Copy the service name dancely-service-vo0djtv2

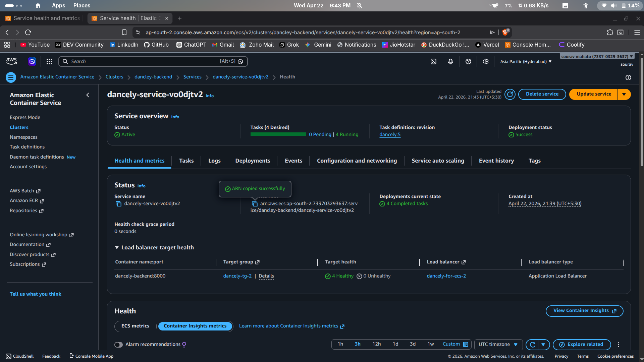pyautogui.click(x=118, y=204)
